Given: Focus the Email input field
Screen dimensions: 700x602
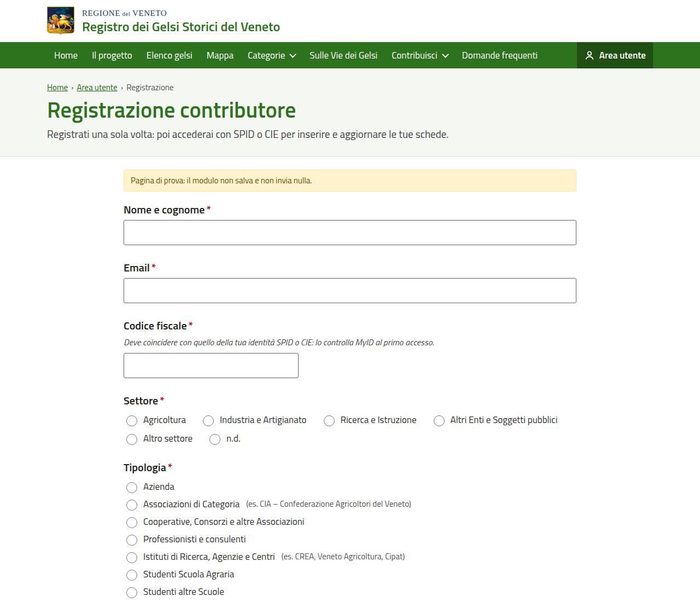Looking at the screenshot, I should click(350, 291).
